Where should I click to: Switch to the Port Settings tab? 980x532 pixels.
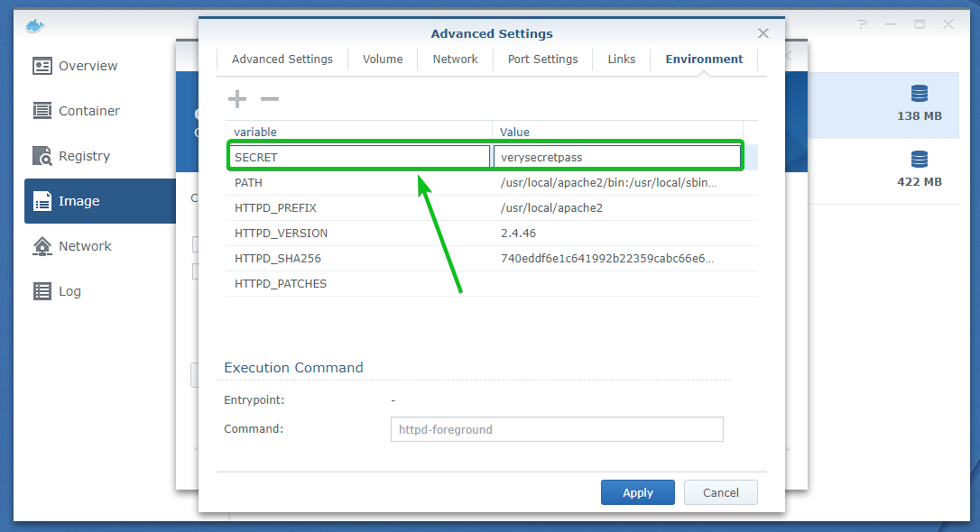coord(542,60)
